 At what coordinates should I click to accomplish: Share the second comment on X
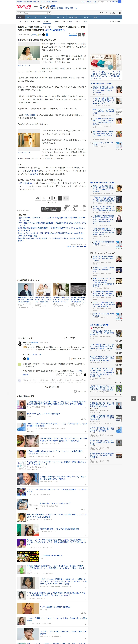tap(85, 374)
